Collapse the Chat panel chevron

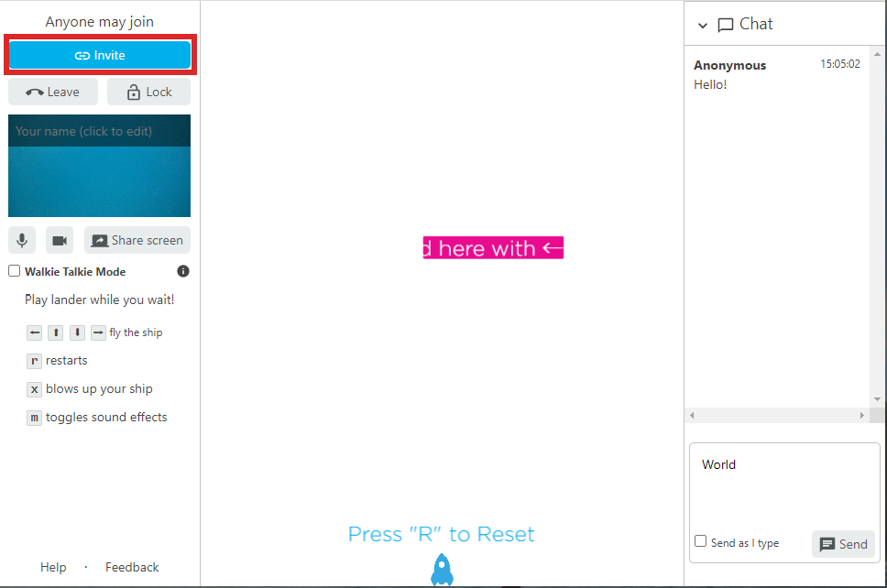click(x=703, y=26)
